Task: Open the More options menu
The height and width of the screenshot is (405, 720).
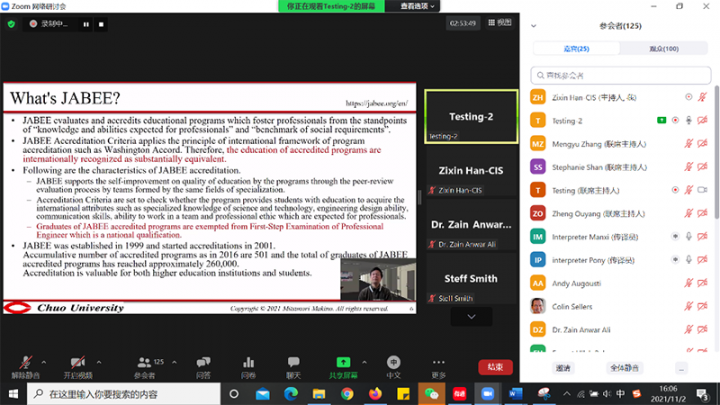Action: pos(439,367)
